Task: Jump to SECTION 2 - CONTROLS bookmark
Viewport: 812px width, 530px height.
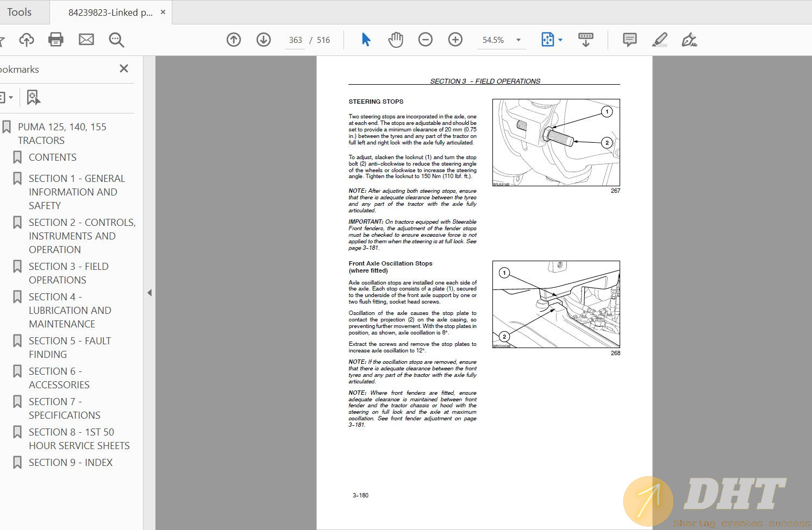Action: (x=82, y=236)
